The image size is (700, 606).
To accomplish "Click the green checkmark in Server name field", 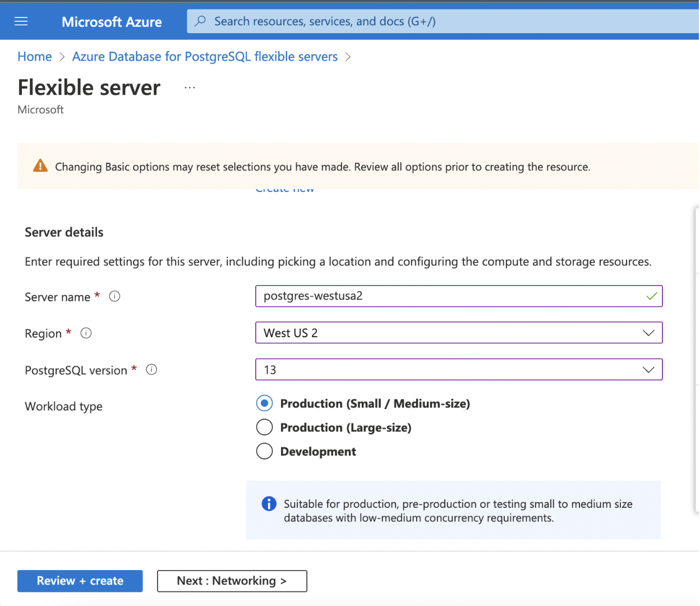I will tap(651, 296).
